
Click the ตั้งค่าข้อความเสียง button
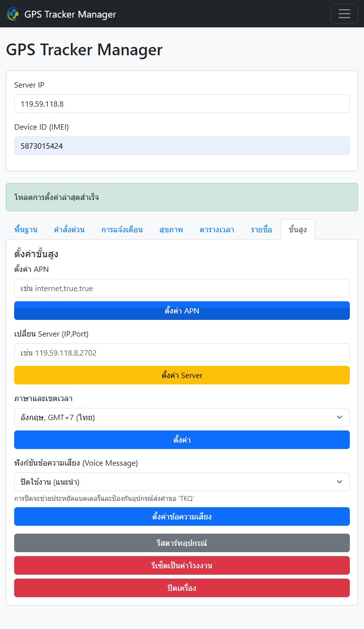182,517
